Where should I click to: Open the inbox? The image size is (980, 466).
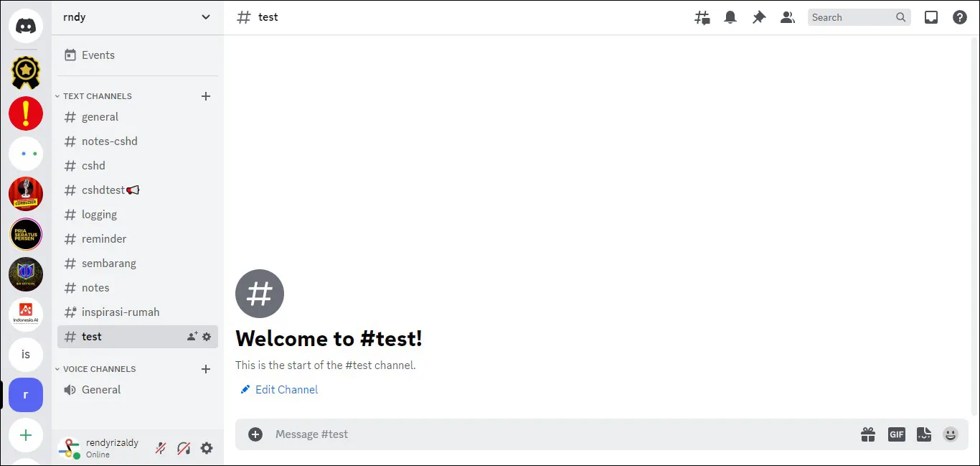(930, 17)
